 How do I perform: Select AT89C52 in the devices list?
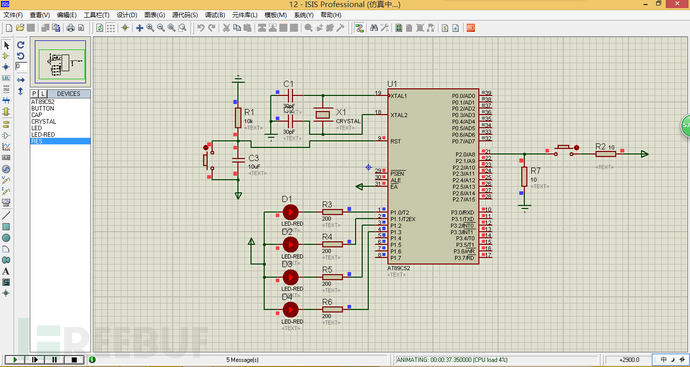43,102
